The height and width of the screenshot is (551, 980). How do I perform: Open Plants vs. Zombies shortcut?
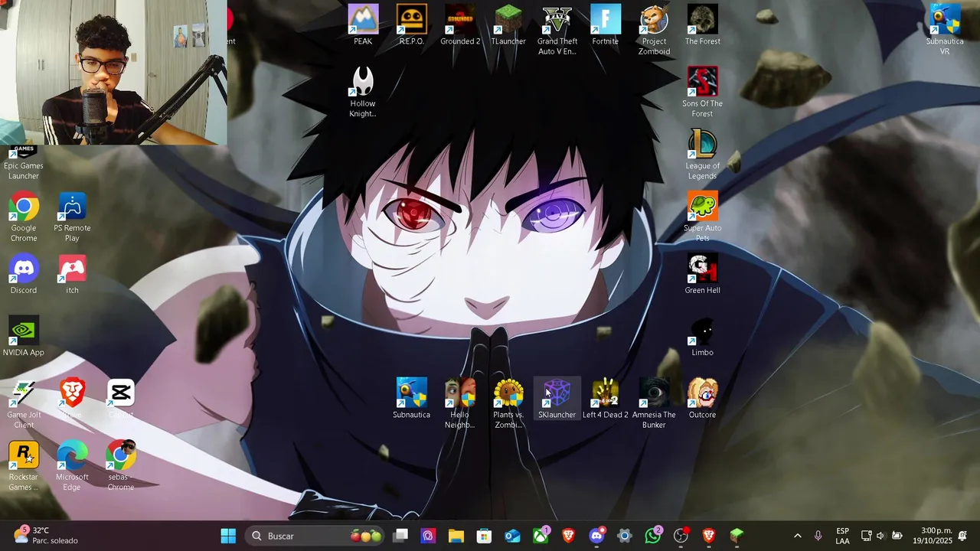click(x=508, y=403)
